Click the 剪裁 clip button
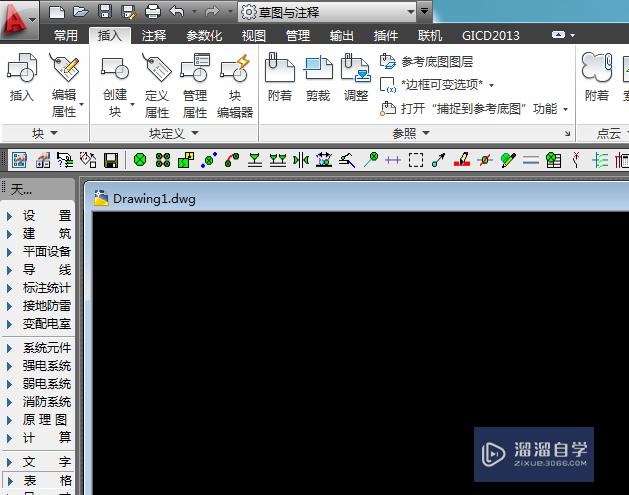 (318, 77)
